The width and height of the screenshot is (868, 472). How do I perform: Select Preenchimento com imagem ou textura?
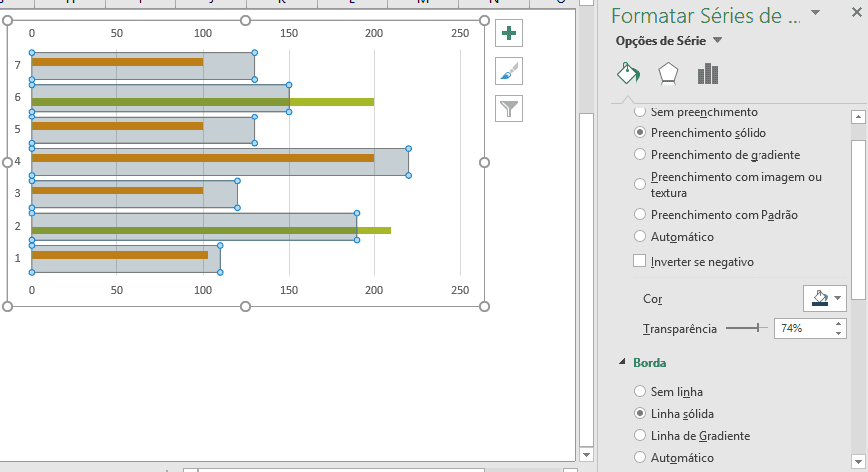click(640, 184)
